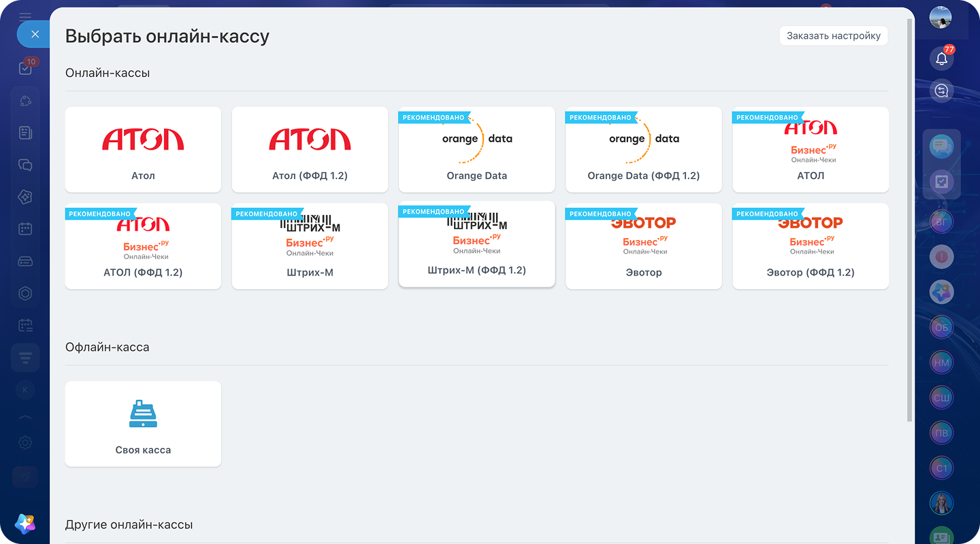Open the НМ avatar chat
This screenshot has height=544, width=980.
pos(942,362)
